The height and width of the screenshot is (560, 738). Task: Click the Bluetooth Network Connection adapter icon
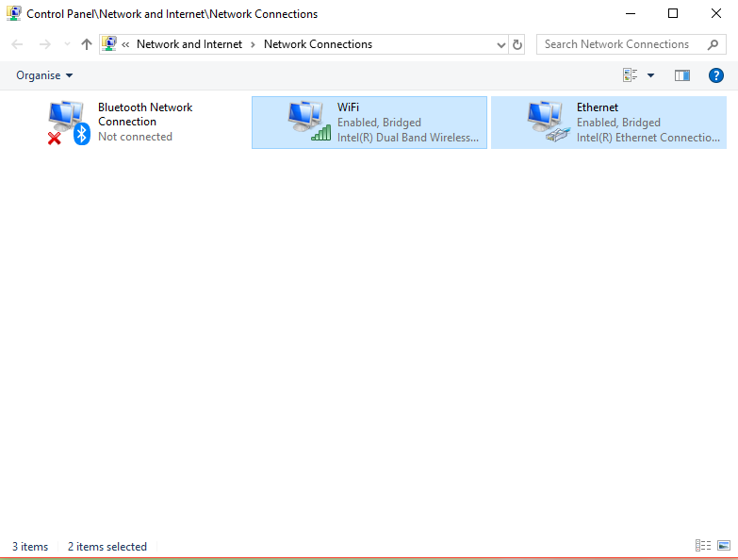pyautogui.click(x=69, y=123)
